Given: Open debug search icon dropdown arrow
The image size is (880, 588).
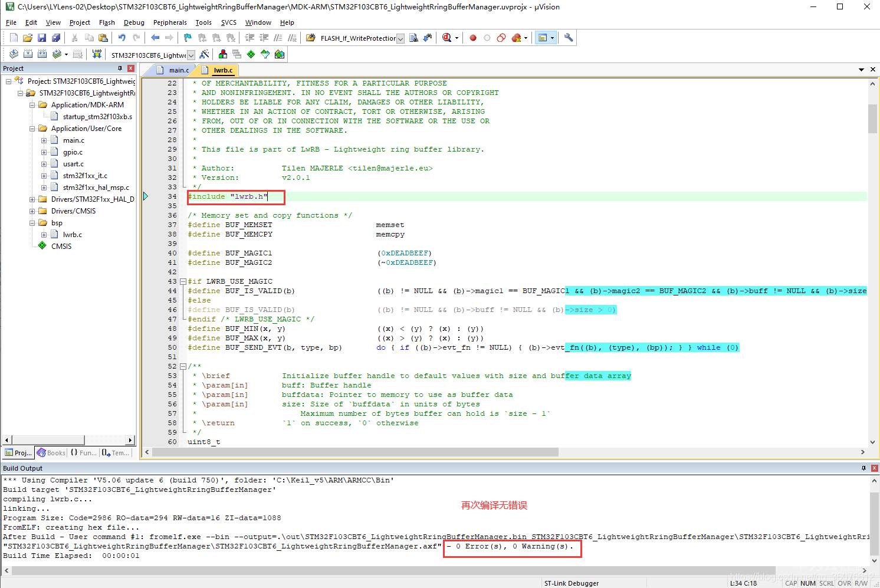Looking at the screenshot, I should pyautogui.click(x=457, y=38).
